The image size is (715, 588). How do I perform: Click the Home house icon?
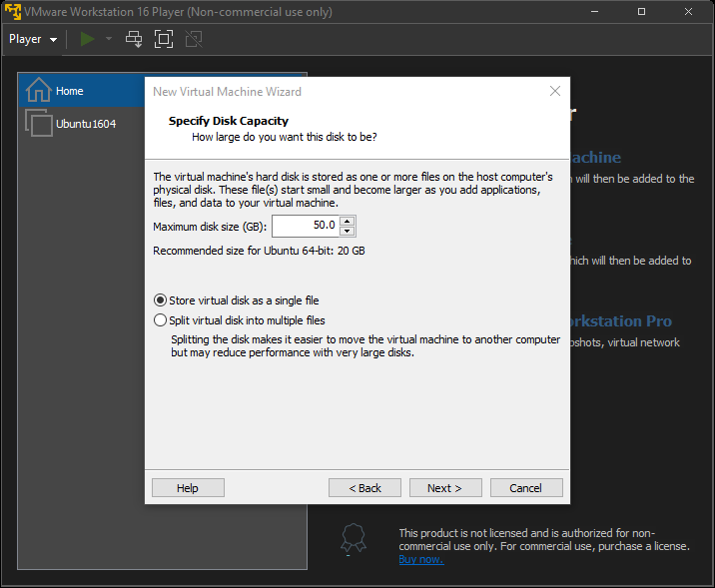click(39, 90)
